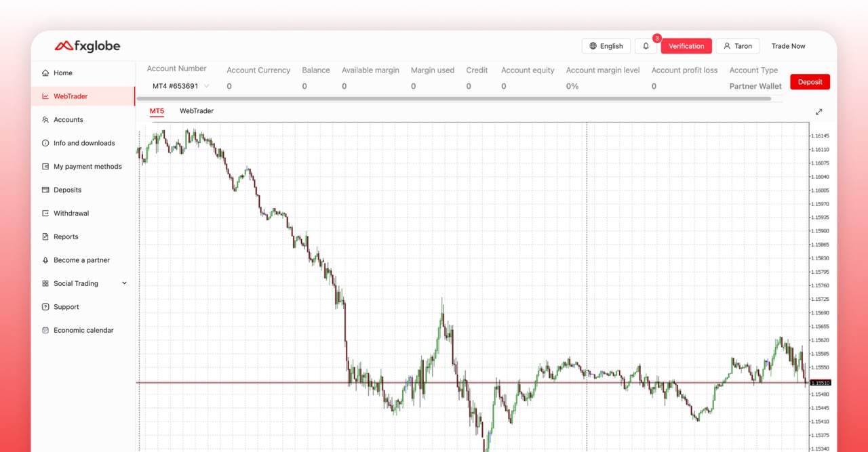Click the red notification badge showing 3

[x=657, y=39]
